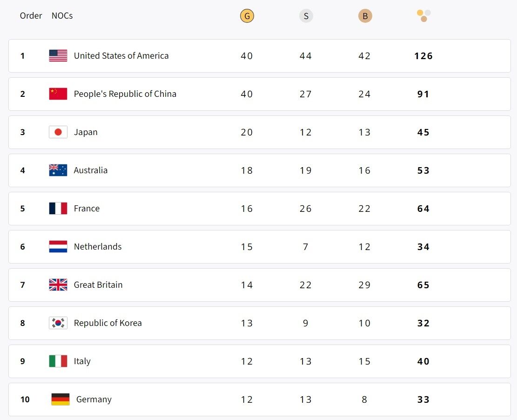Screen dimensions: 517x420
Task: Click the Great Britain flag icon
Action: [x=58, y=285]
